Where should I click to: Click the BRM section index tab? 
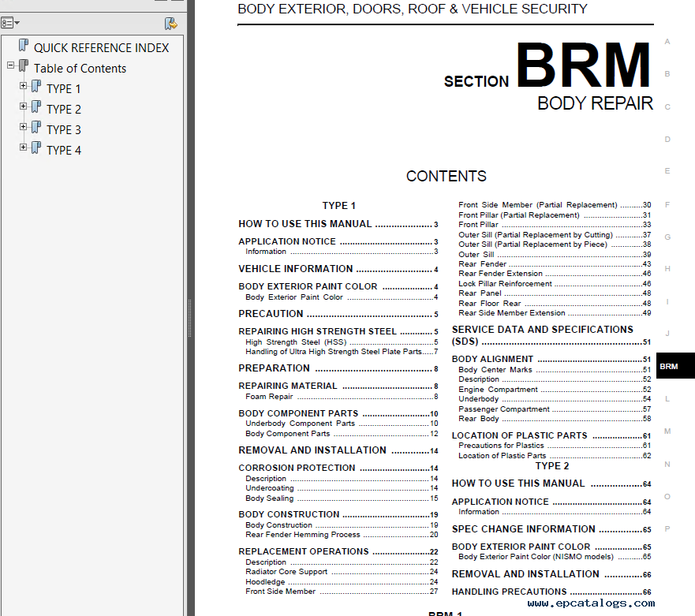675,366
